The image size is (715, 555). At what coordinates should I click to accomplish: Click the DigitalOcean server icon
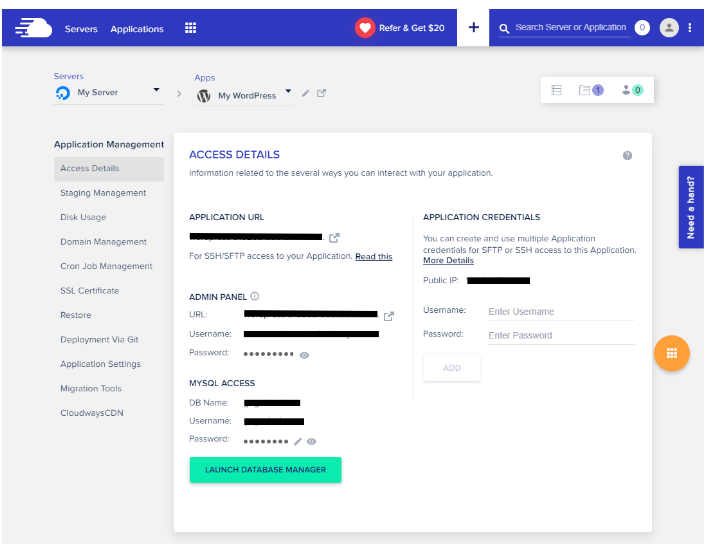(x=63, y=93)
